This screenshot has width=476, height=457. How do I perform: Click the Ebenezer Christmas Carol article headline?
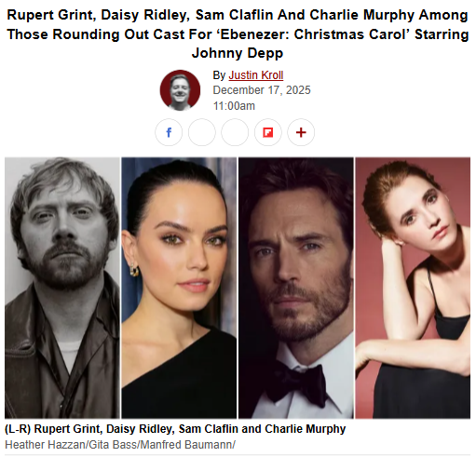[238, 34]
